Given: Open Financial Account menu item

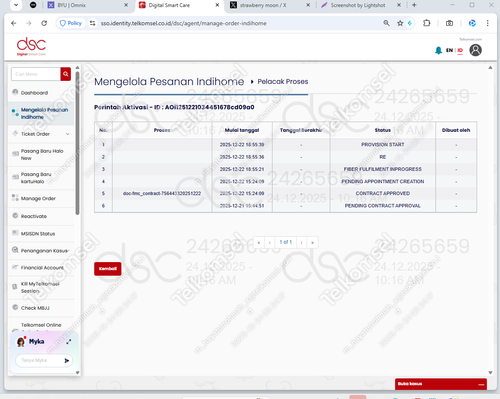Looking at the screenshot, I should point(42,268).
